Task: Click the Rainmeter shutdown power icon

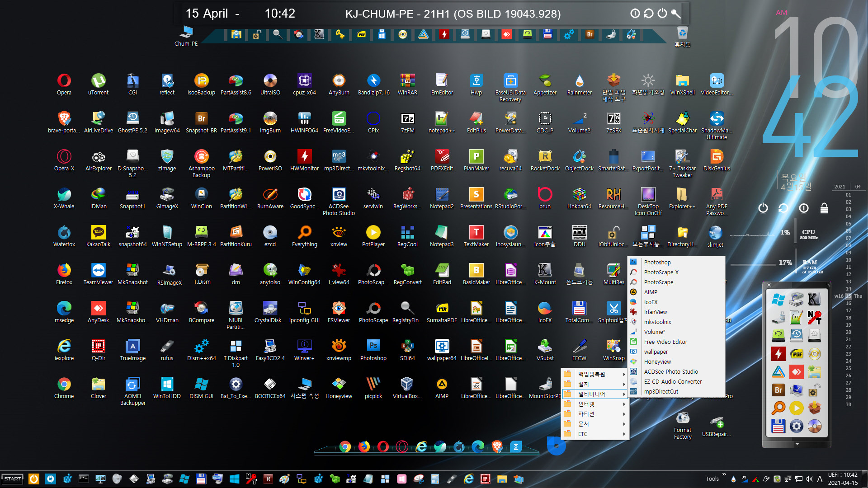Action: tap(763, 208)
